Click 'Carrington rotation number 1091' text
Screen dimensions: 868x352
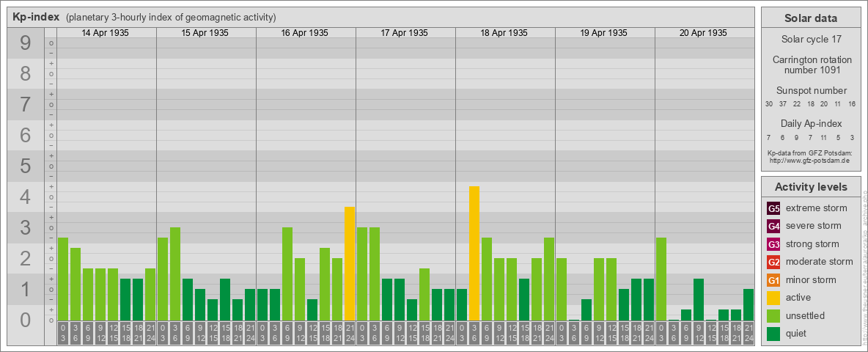[811, 65]
